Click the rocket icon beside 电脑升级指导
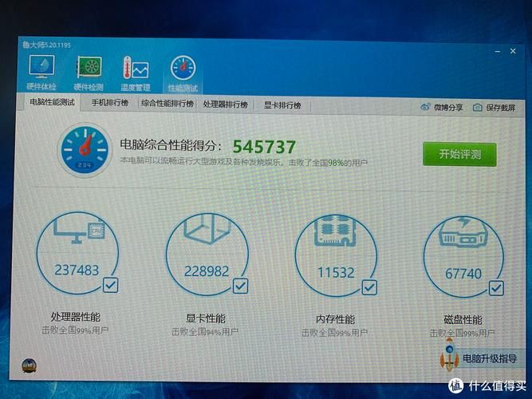Image resolution: width=532 pixels, height=399 pixels. point(449,355)
